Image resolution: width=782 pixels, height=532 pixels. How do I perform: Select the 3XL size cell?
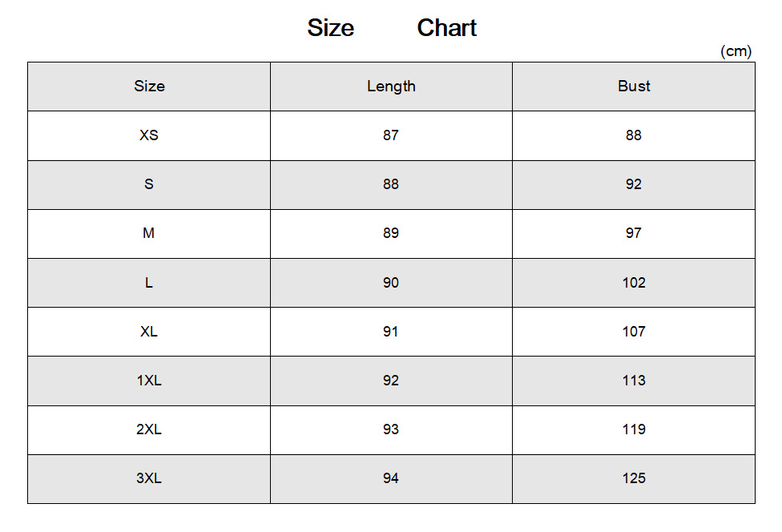pyautogui.click(x=149, y=478)
